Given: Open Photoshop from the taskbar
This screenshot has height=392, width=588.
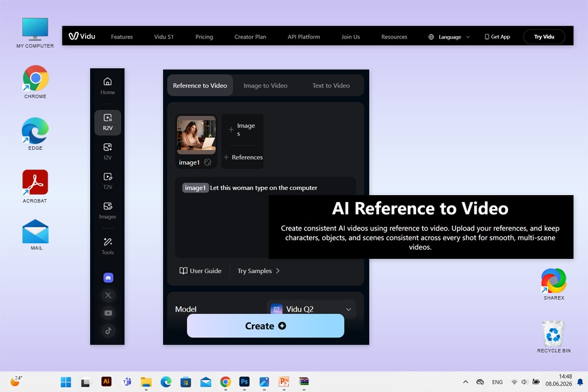Looking at the screenshot, I should (x=245, y=382).
